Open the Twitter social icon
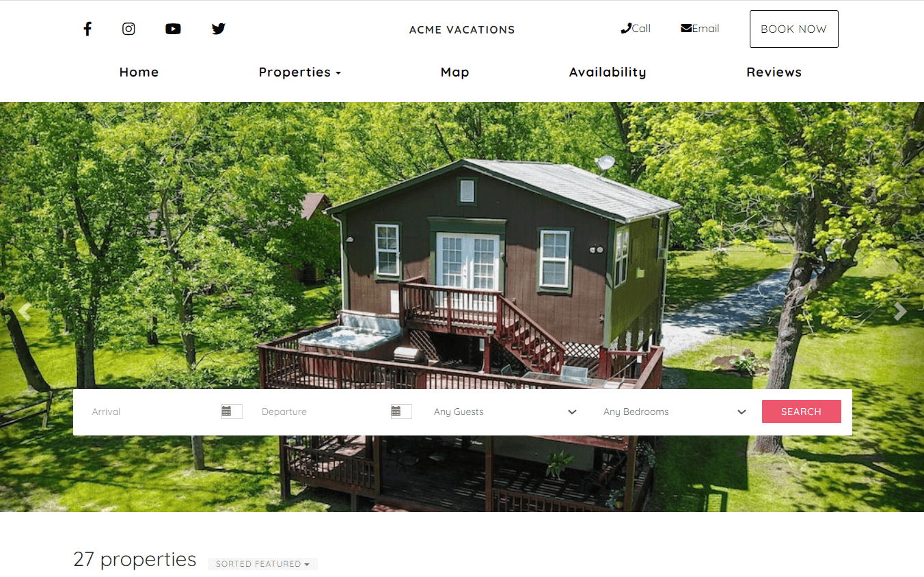 pos(218,29)
